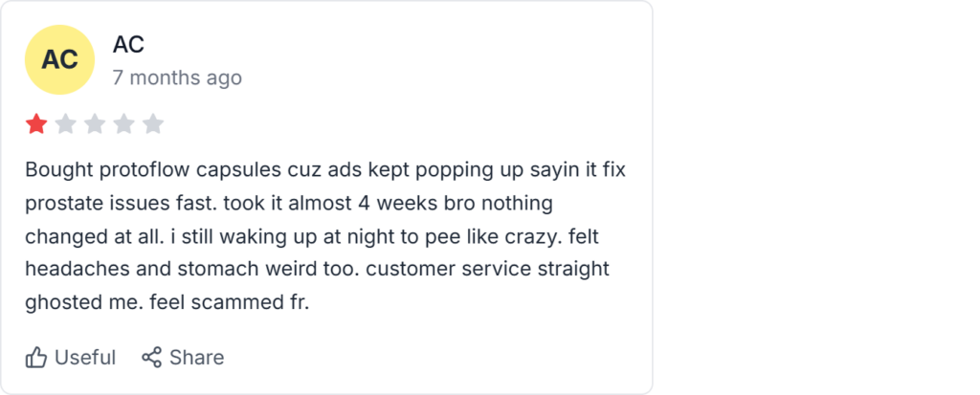The image size is (980, 395).
Task: Click the "7 months ago" timestamp
Action: tap(177, 77)
